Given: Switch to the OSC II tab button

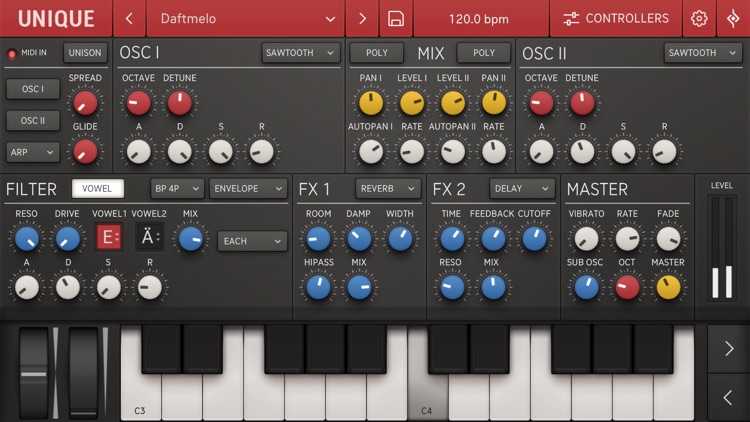Looking at the screenshot, I should [33, 121].
